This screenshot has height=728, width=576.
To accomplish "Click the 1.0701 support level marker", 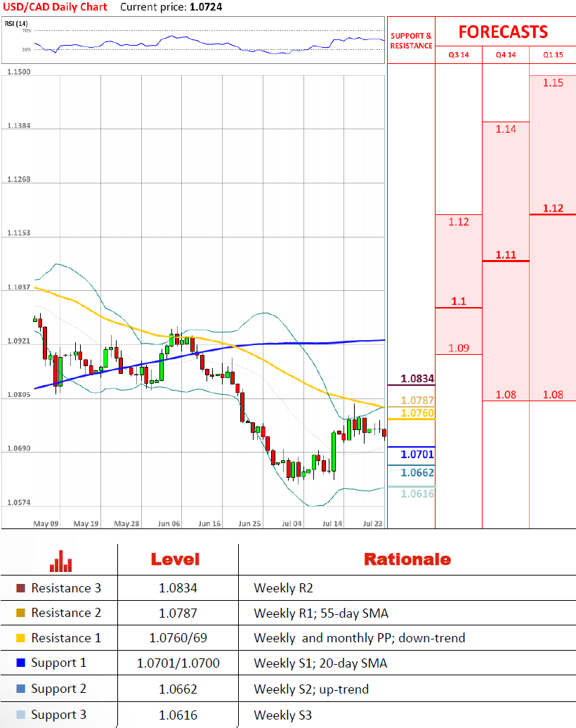I will pyautogui.click(x=417, y=454).
